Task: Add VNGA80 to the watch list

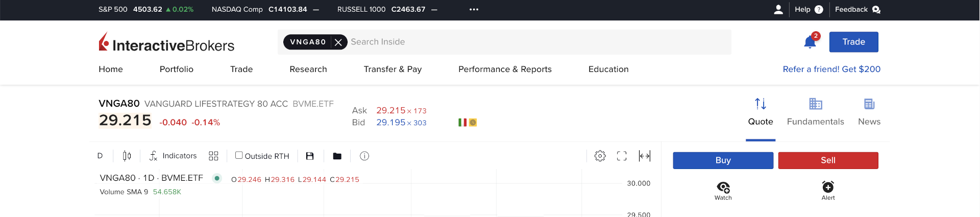Action: click(723, 190)
